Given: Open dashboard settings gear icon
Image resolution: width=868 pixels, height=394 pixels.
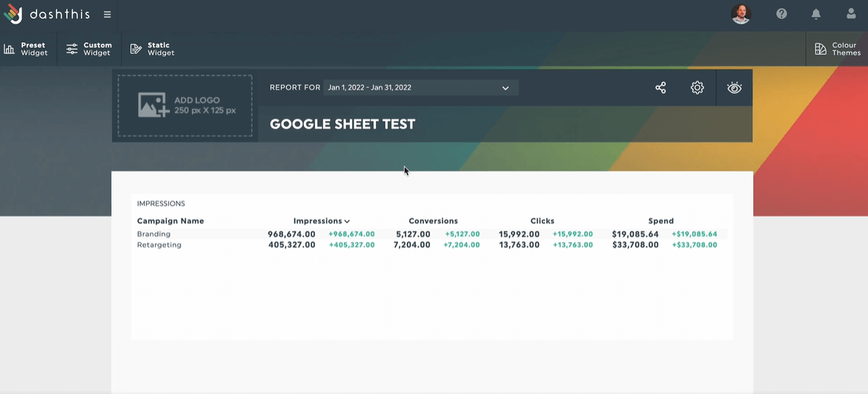Looking at the screenshot, I should tap(697, 88).
